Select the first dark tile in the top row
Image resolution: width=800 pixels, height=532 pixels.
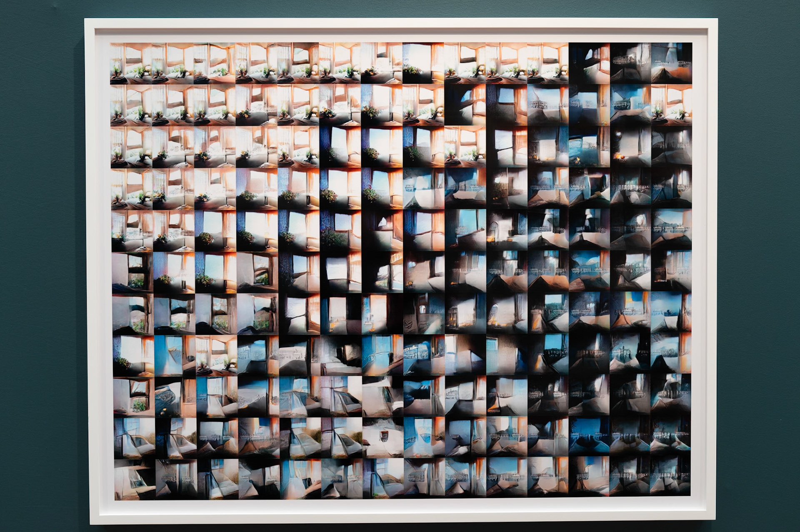tap(589, 63)
